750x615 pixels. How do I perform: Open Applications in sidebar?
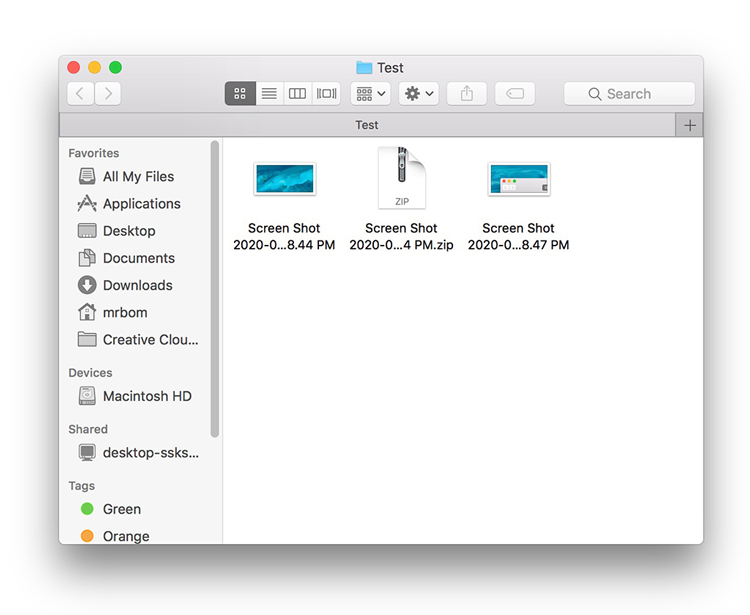(129, 204)
